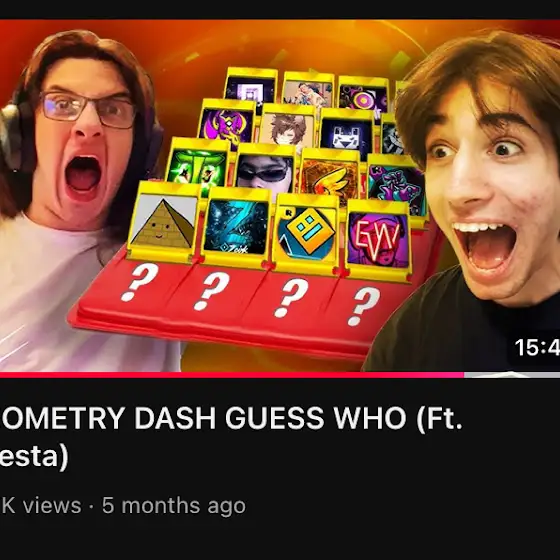The width and height of the screenshot is (560, 560).
Task: Select the teal purple graffiti tile
Action: point(396,186)
